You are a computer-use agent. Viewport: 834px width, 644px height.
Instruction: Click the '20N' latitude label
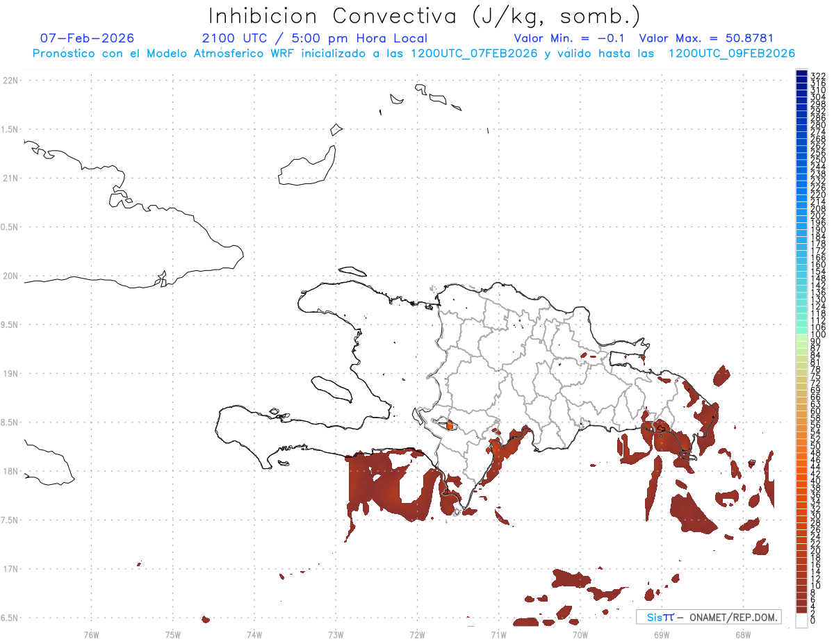coord(10,276)
